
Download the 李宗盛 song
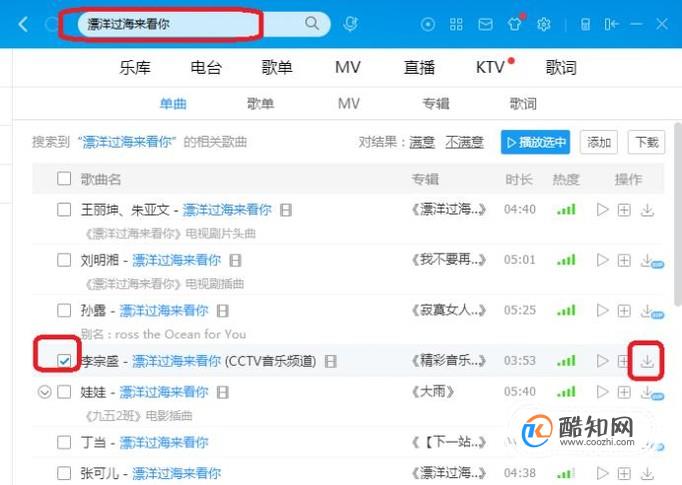click(647, 361)
